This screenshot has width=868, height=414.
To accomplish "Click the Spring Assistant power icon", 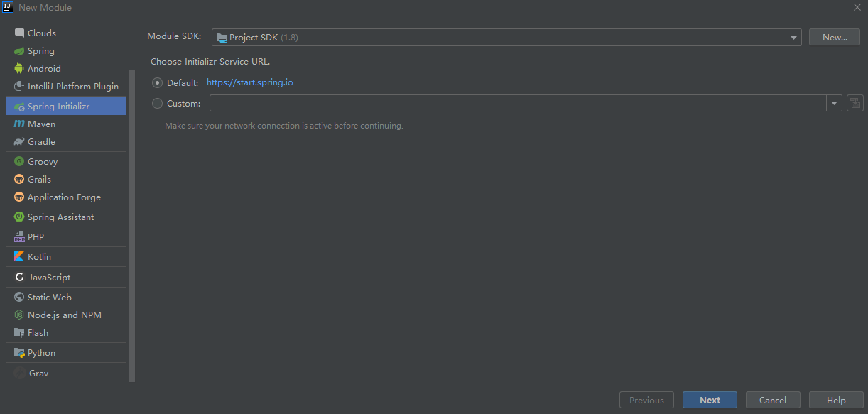I will click(x=19, y=217).
